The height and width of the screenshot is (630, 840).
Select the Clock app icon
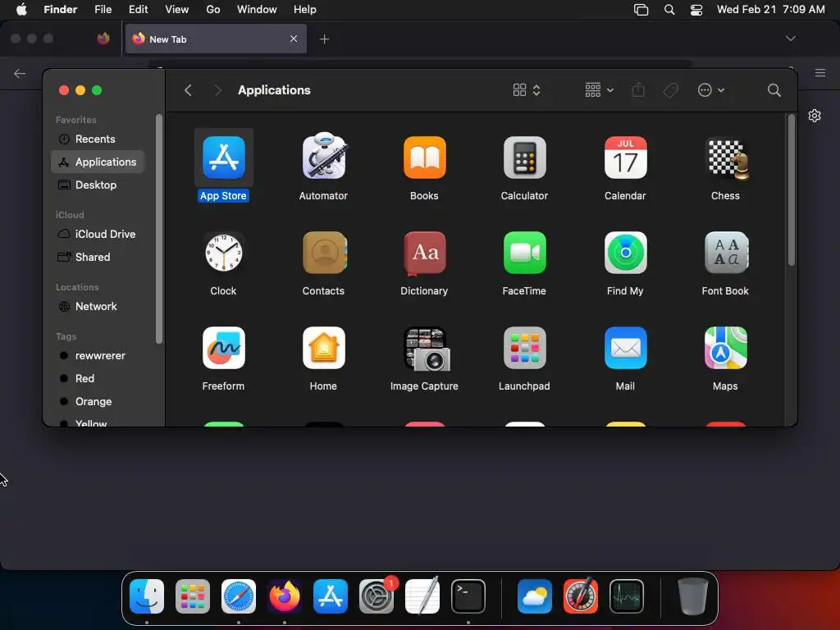point(223,253)
